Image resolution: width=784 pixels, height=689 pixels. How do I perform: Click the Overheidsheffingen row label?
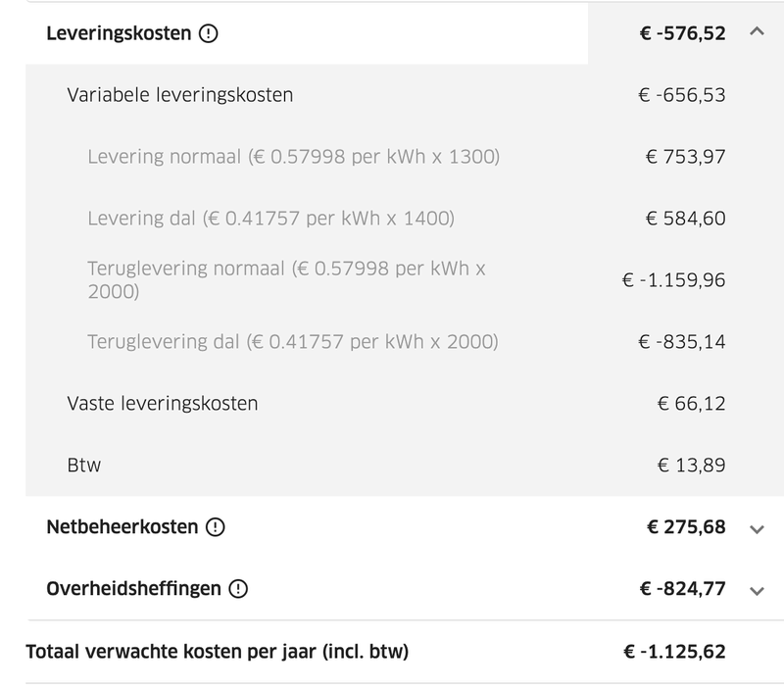coord(133,589)
